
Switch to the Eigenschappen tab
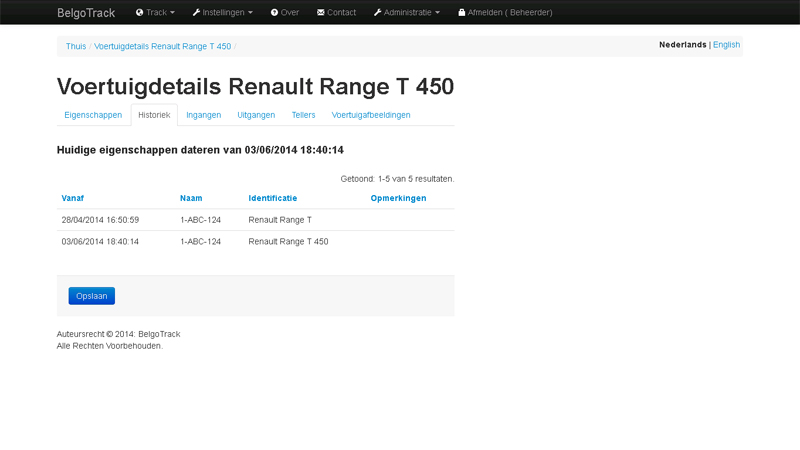[93, 115]
